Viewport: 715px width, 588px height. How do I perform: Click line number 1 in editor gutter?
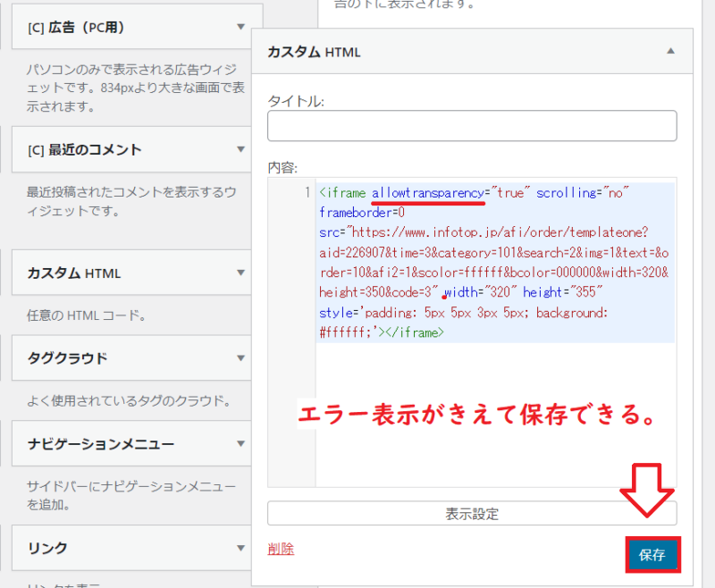(305, 193)
